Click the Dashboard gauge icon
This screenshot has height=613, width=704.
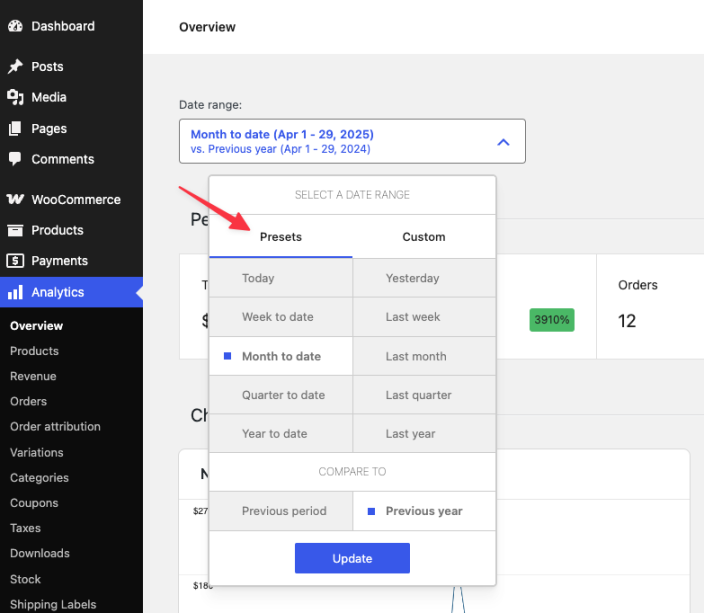[15, 26]
